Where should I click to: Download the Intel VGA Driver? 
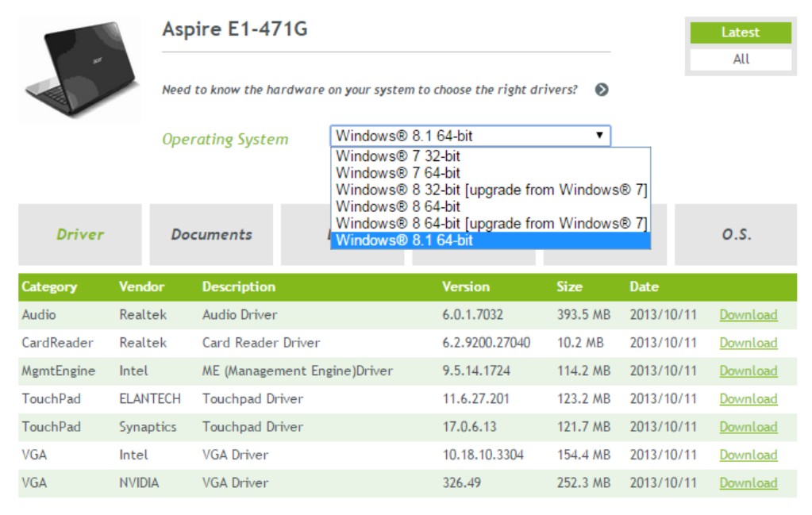(x=749, y=455)
